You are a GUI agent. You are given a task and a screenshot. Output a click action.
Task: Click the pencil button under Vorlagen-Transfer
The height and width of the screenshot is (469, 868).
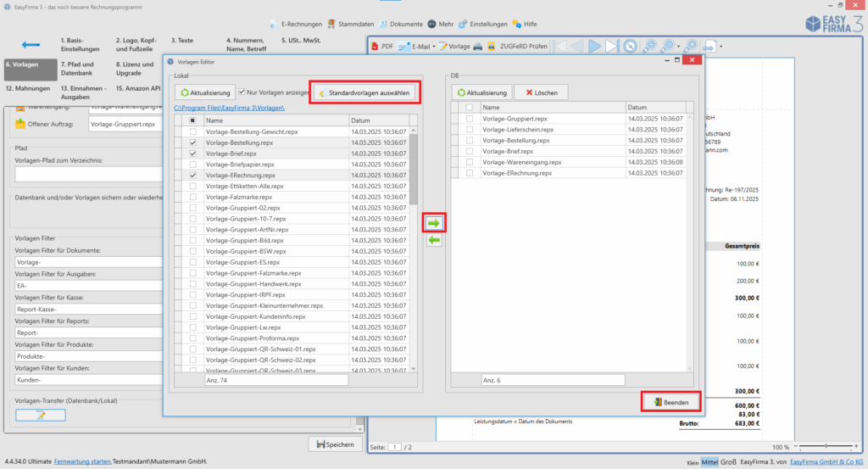point(40,415)
